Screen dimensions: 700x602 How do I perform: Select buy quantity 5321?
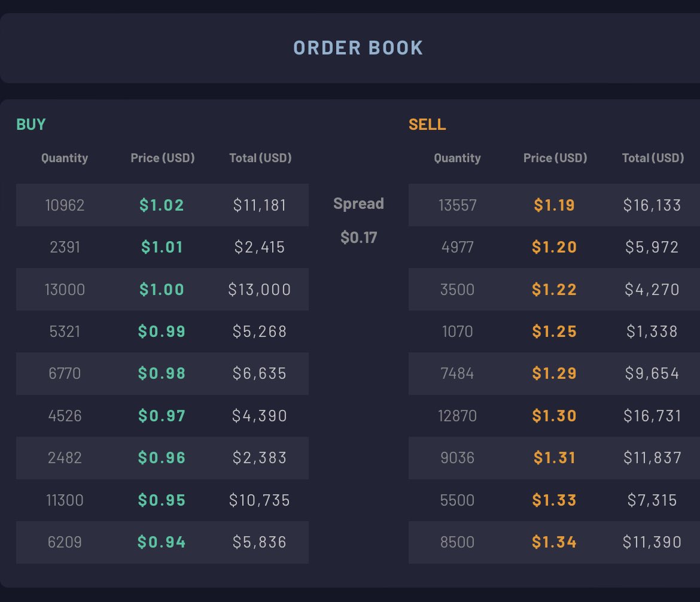tap(65, 332)
